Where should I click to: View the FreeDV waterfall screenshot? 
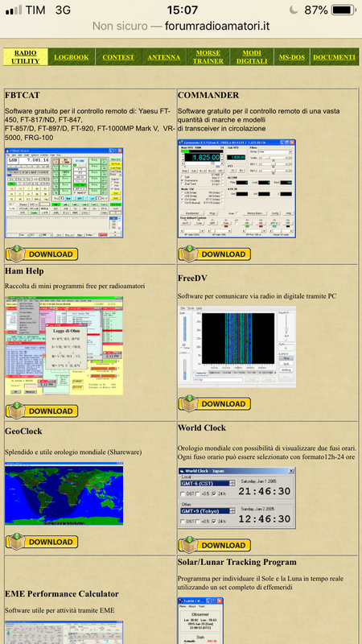click(237, 347)
